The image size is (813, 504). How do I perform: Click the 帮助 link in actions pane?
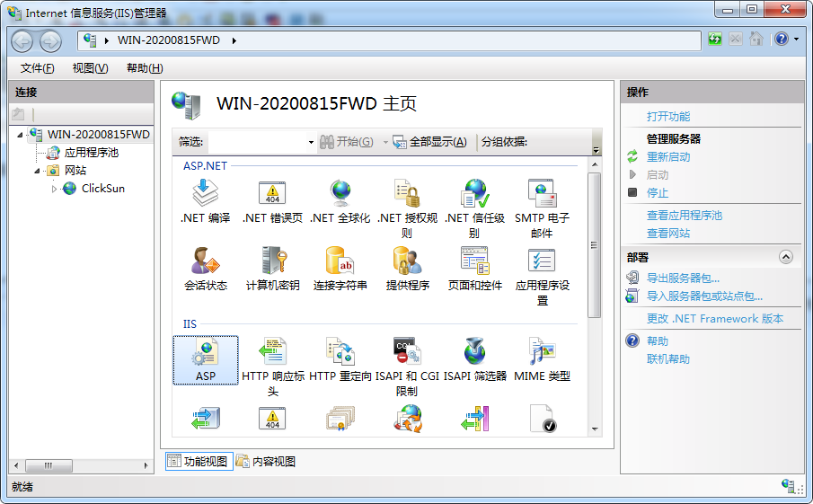[x=657, y=340]
